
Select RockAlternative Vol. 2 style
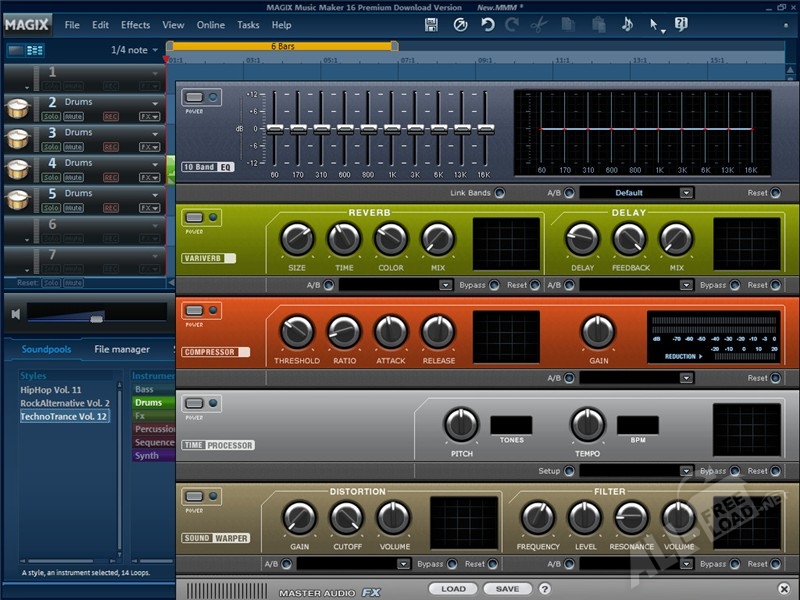65,403
